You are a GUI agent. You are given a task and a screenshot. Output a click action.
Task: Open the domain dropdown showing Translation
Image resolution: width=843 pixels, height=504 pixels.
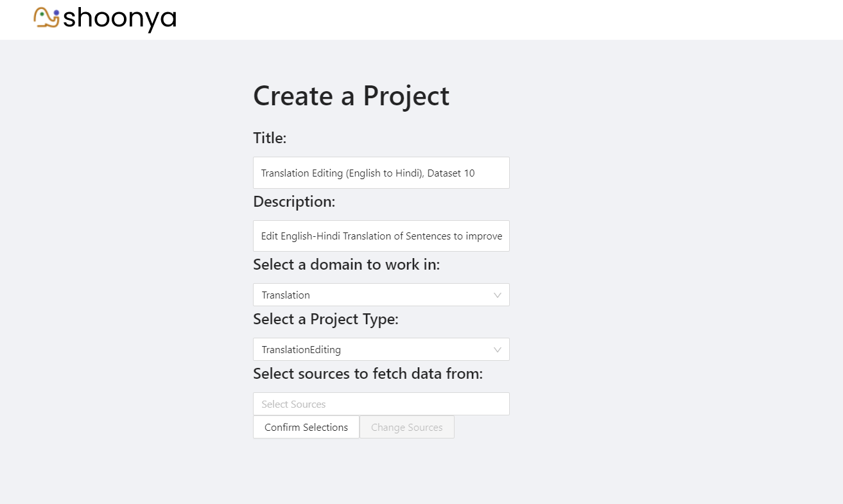click(372, 295)
